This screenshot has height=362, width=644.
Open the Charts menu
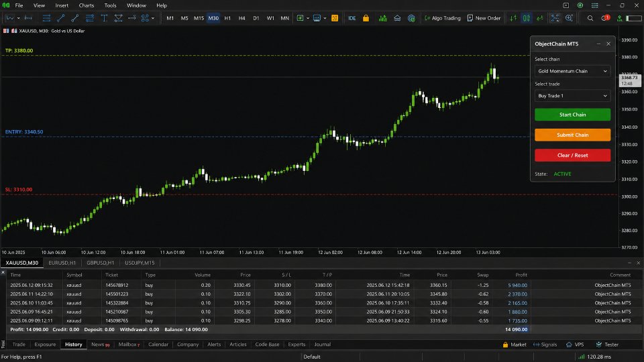point(87,5)
